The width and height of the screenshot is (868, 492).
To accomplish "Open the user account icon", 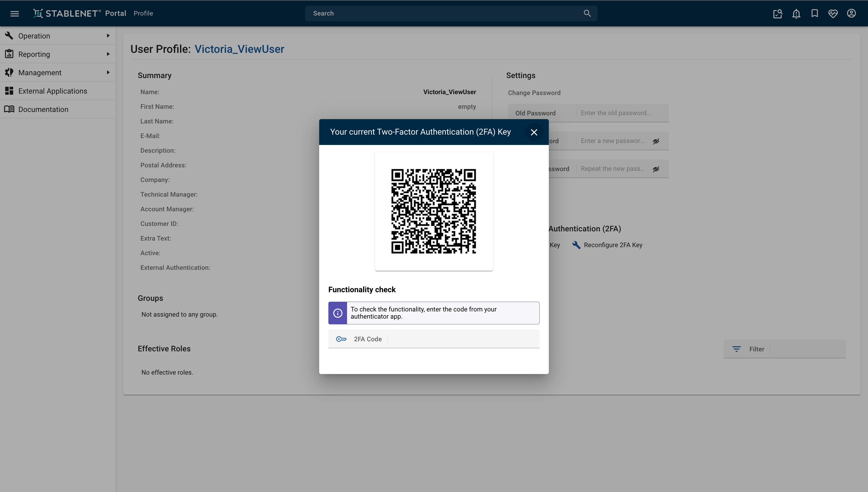I will click(851, 13).
